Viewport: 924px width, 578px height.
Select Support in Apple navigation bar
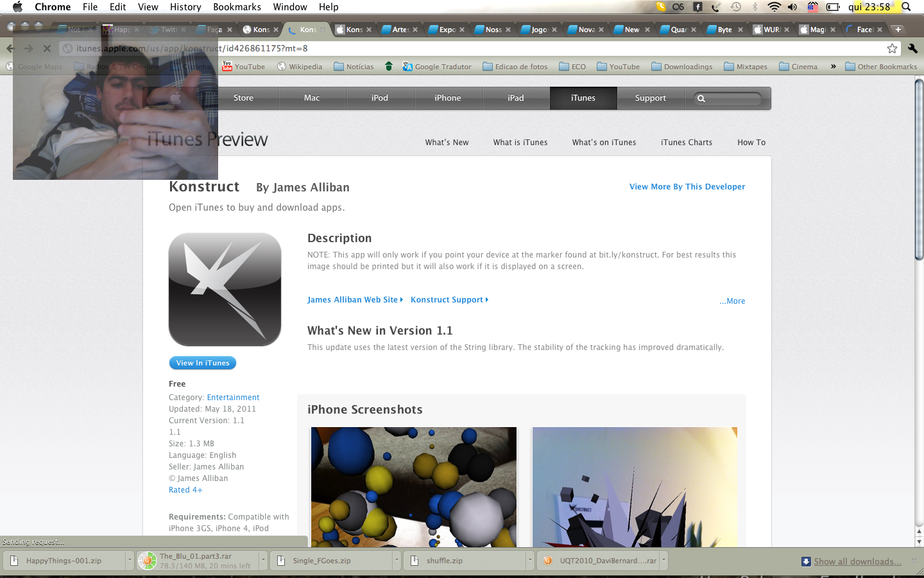(651, 98)
